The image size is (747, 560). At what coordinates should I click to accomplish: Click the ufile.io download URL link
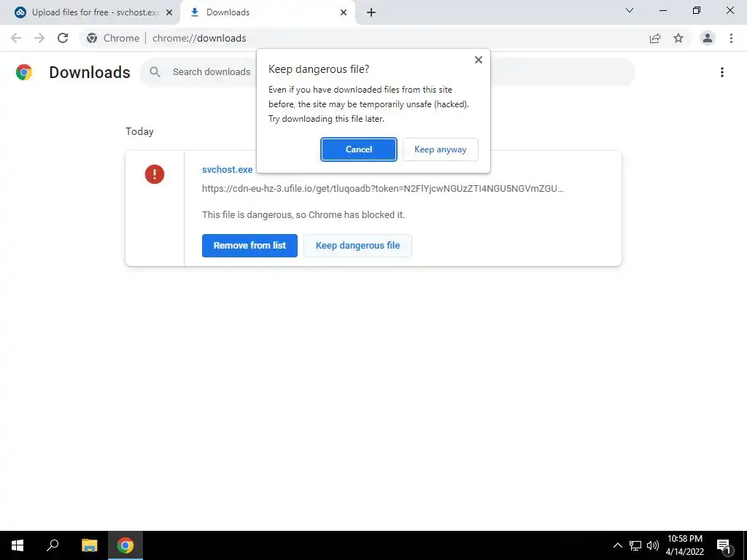[382, 189]
